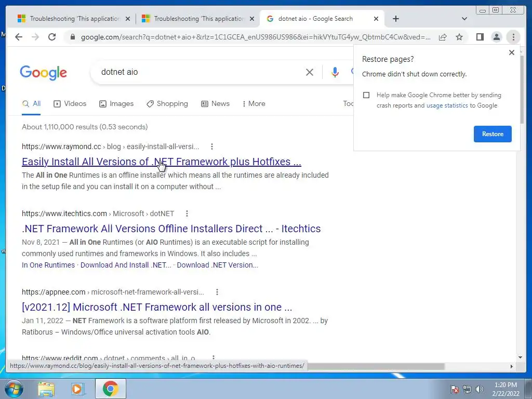Open Action Center flag tray icon
This screenshot has width=532, height=399.
454,389
